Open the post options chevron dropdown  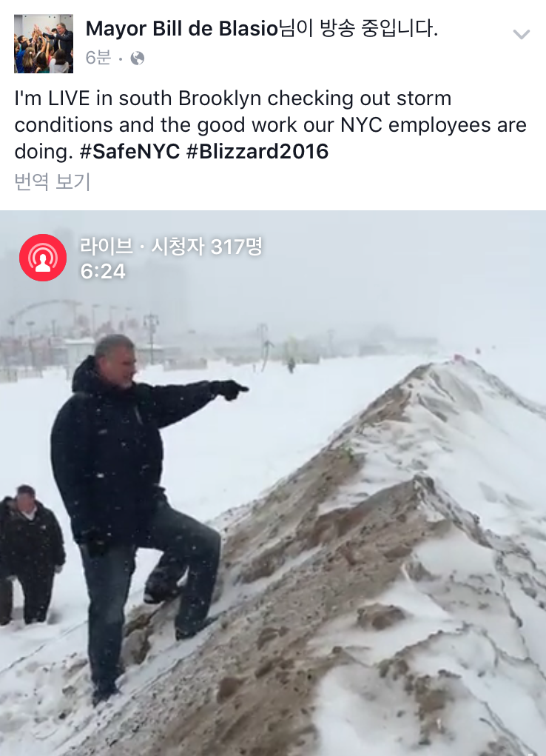[x=521, y=34]
